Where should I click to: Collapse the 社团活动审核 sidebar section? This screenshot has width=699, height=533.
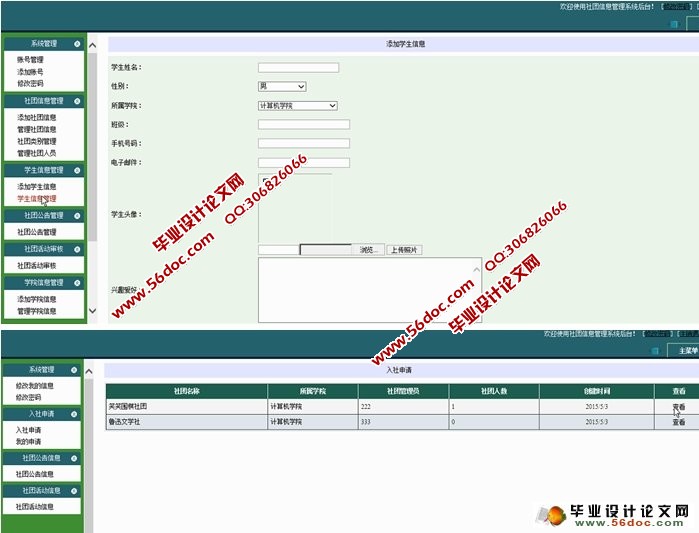tap(77, 249)
